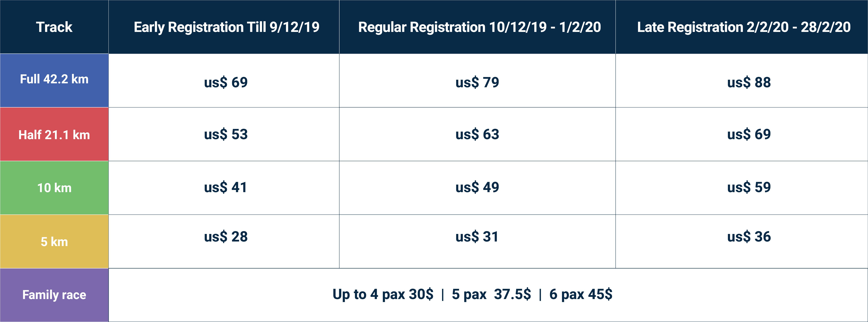Select the yellow 5 km track cell
The image size is (868, 322).
[54, 241]
